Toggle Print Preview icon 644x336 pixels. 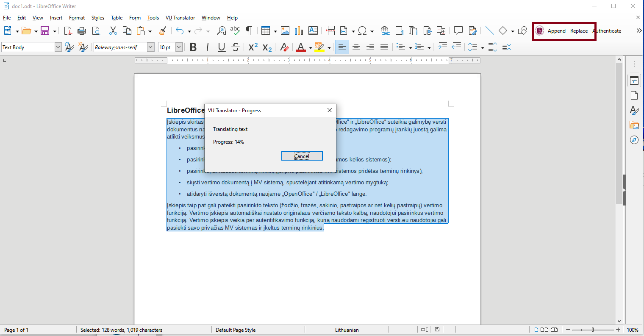pos(96,31)
